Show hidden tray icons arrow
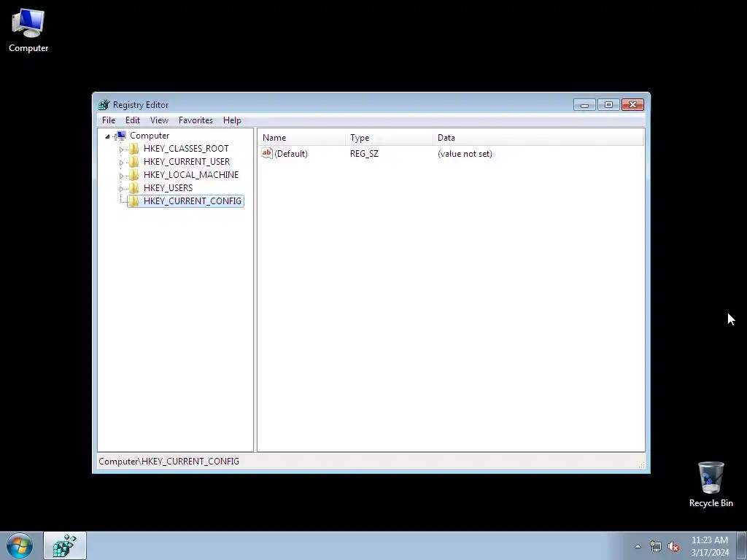 pos(638,546)
